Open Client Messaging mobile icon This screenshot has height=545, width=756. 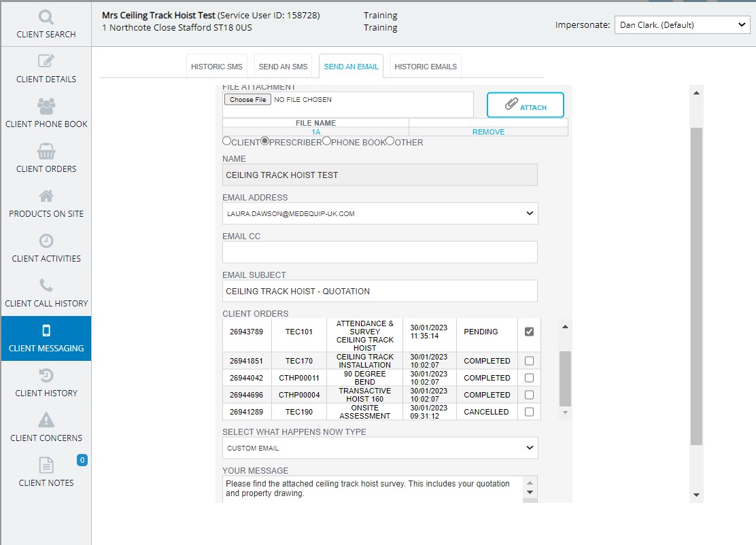pyautogui.click(x=46, y=330)
